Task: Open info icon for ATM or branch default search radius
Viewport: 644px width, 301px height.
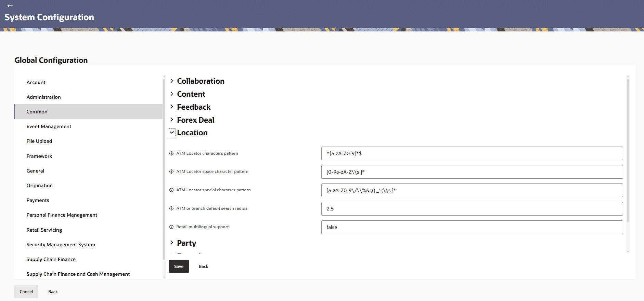Action: click(x=171, y=208)
